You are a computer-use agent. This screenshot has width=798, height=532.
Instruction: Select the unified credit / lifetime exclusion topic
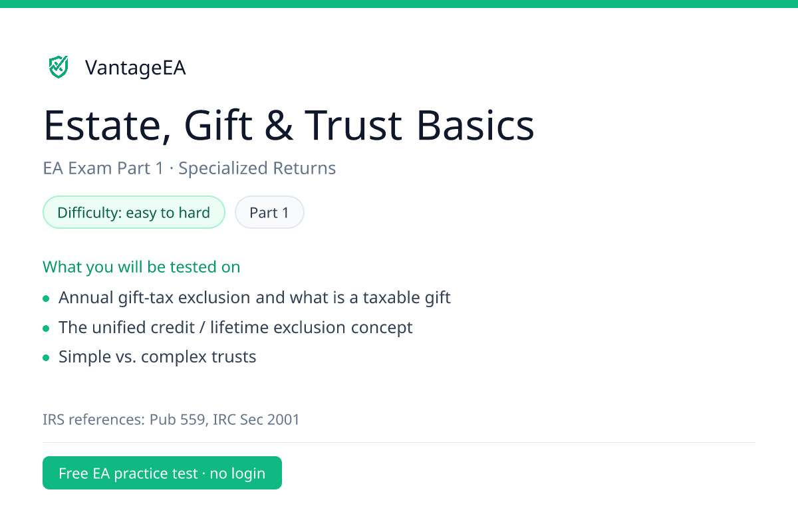235,327
